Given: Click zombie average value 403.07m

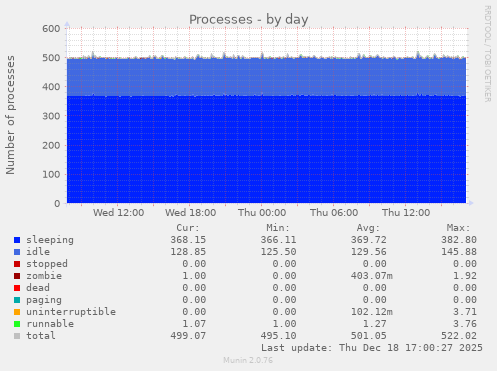Looking at the screenshot, I should click(x=371, y=276).
